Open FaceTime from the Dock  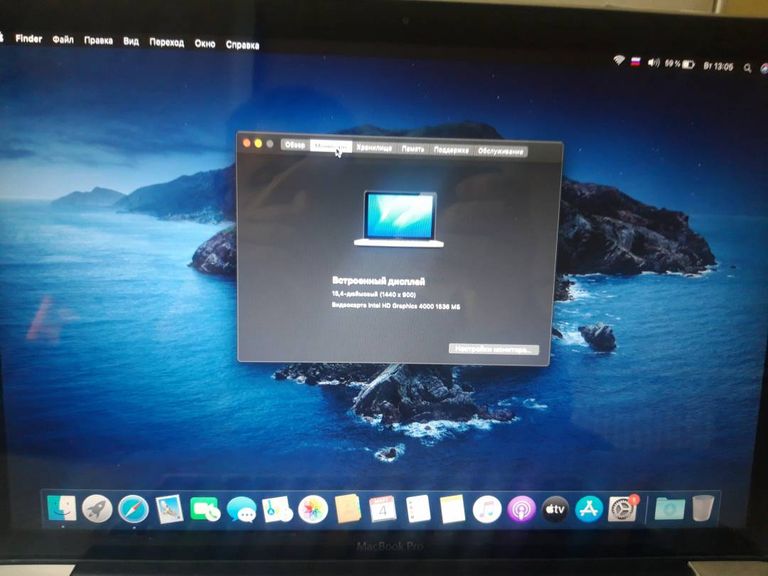tap(205, 510)
